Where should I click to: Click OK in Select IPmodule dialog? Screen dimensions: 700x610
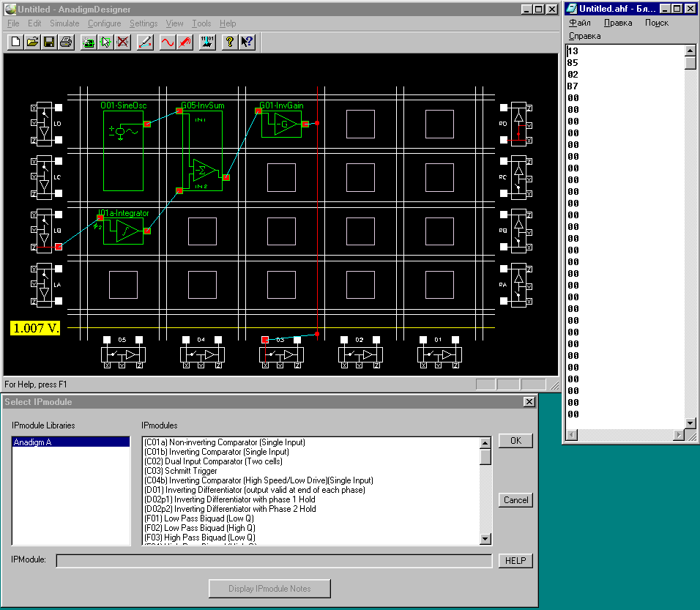click(515, 441)
